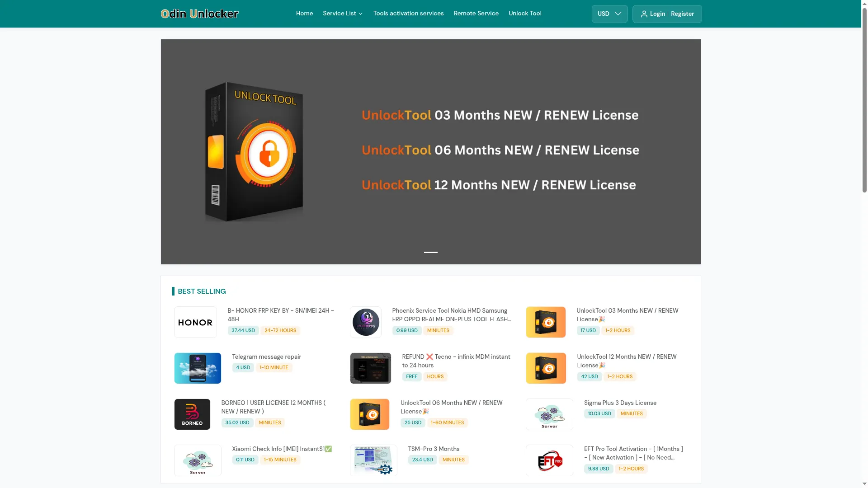Image resolution: width=868 pixels, height=488 pixels.
Task: Expand the Service List dropdown
Action: [x=343, y=14]
